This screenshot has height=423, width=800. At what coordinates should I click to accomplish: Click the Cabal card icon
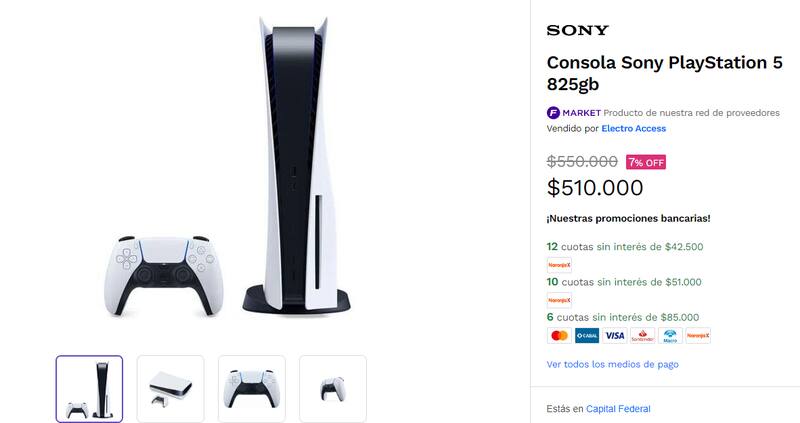[586, 336]
